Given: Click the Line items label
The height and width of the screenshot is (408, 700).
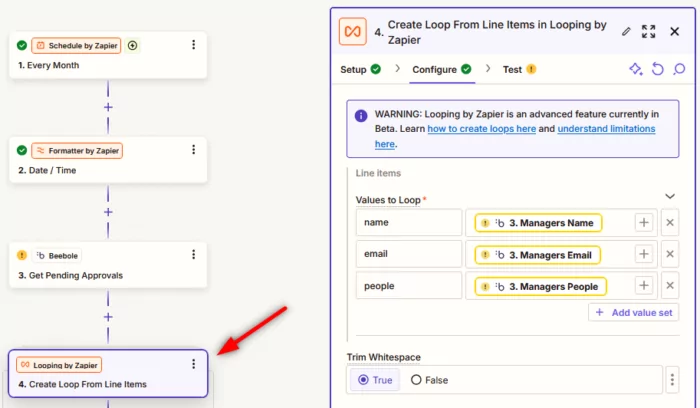Looking at the screenshot, I should point(378,173).
